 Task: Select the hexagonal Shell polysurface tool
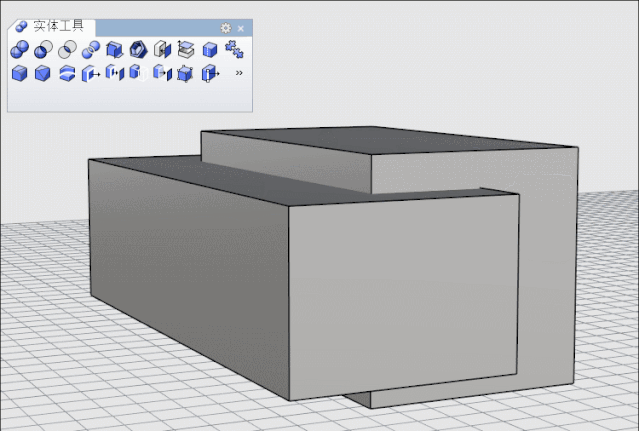pos(138,49)
